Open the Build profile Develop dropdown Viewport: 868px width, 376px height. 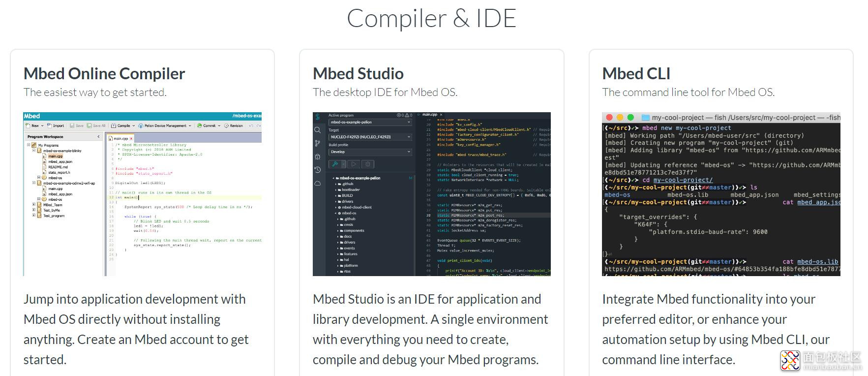370,152
